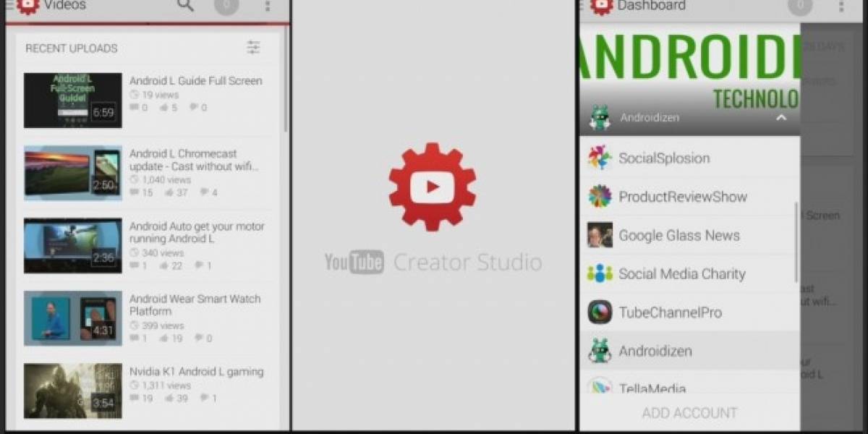Switch to Google Glass News account

689,235
